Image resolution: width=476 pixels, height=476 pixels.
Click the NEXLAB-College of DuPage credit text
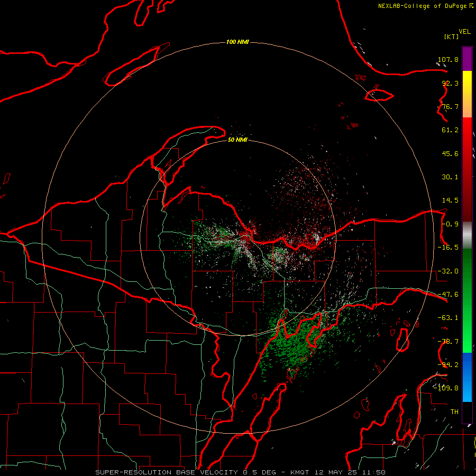(425, 6)
